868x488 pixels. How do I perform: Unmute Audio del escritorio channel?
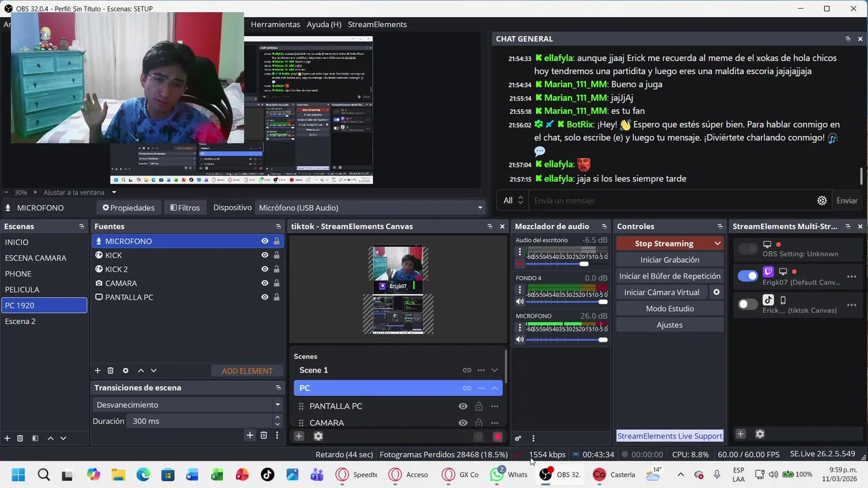pyautogui.click(x=520, y=264)
